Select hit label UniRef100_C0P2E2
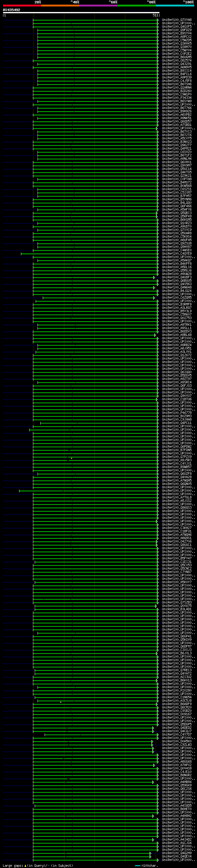The height and width of the screenshot is (868, 197). (177, 54)
